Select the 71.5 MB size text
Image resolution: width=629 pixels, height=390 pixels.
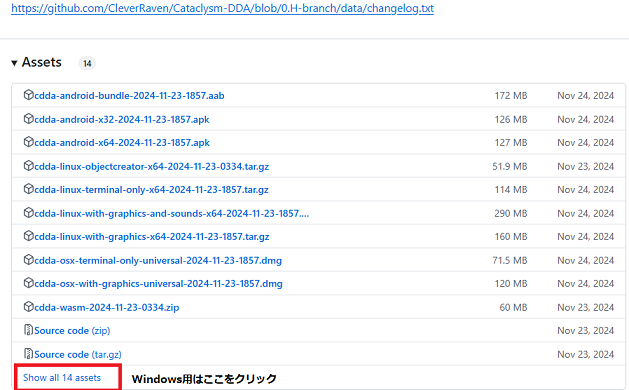coord(509,260)
